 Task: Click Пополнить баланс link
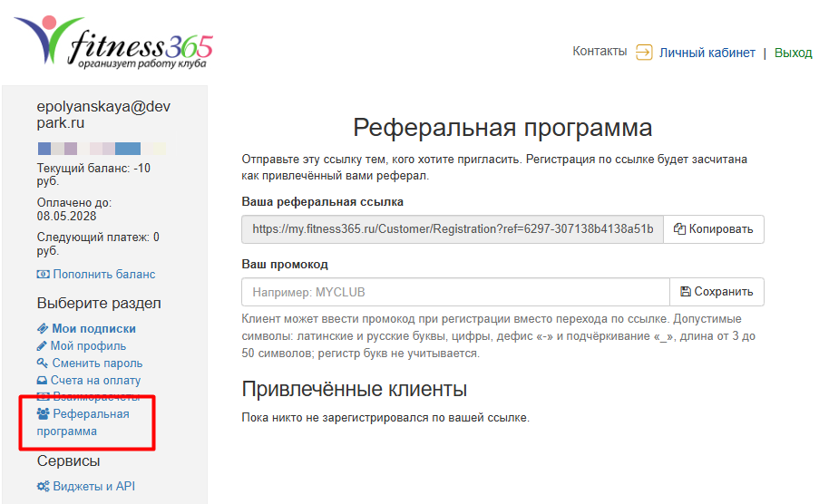(104, 274)
